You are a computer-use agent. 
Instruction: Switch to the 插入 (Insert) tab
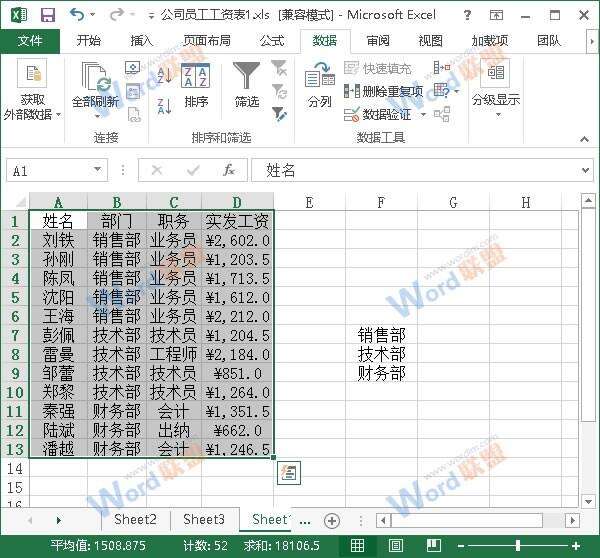(x=142, y=41)
